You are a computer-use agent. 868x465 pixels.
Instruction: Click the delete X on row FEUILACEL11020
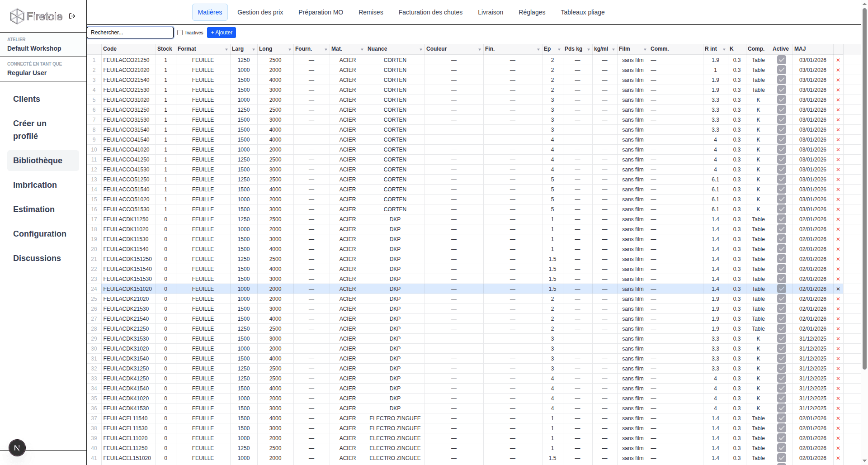point(838,438)
